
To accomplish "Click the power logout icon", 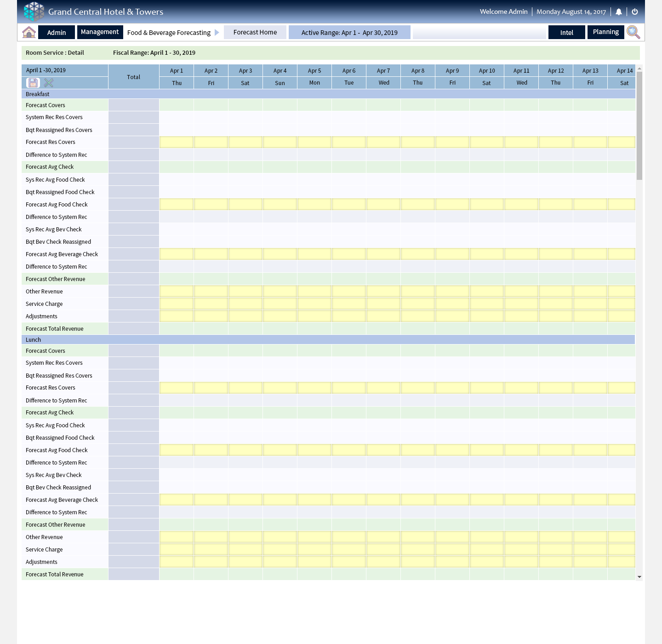I will pyautogui.click(x=635, y=12).
